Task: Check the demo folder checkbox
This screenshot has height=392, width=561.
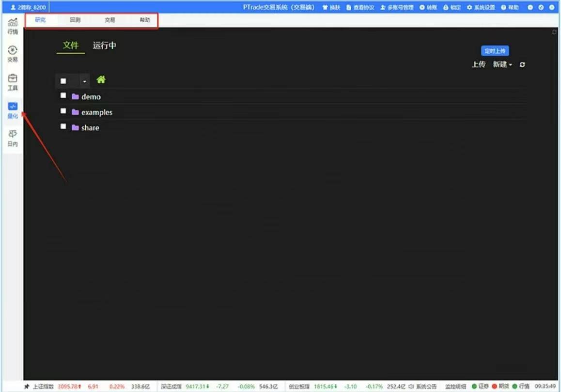Action: [63, 95]
